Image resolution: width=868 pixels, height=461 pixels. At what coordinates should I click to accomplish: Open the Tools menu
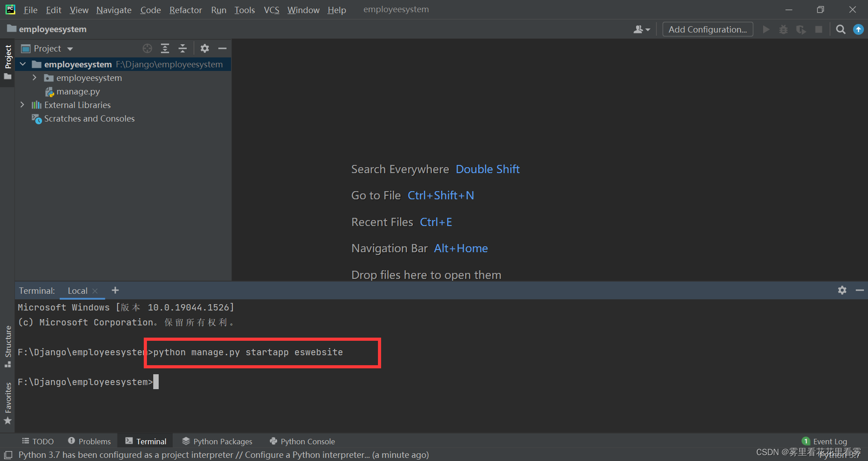(245, 10)
